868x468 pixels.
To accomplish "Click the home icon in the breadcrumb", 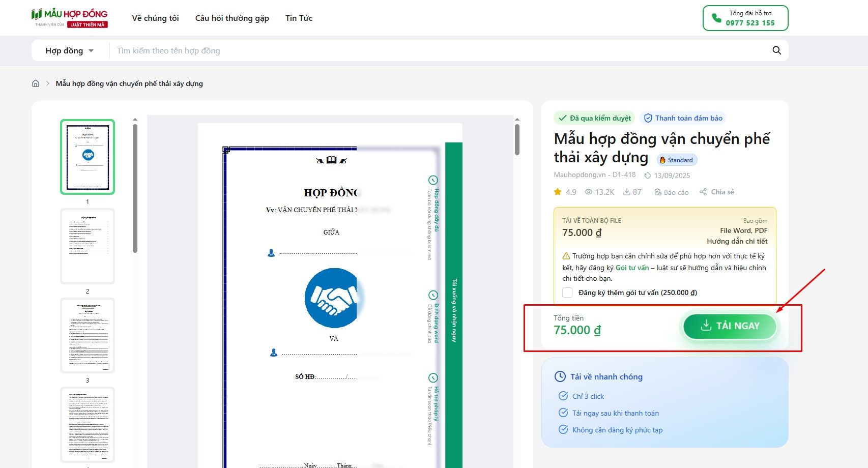I will (36, 83).
